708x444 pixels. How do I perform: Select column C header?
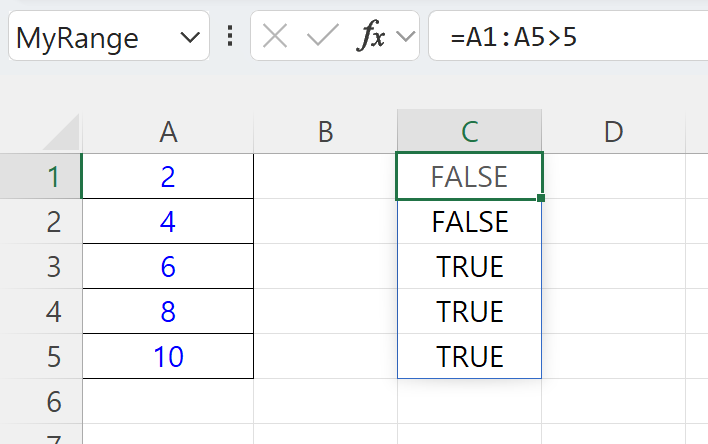point(470,132)
